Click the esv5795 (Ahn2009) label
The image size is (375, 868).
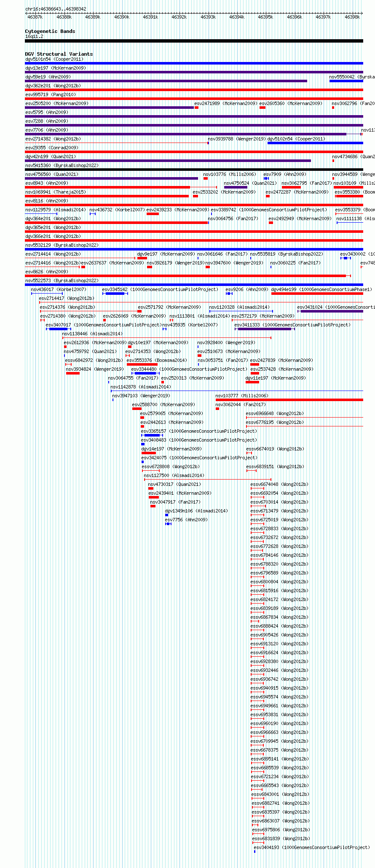47,112
